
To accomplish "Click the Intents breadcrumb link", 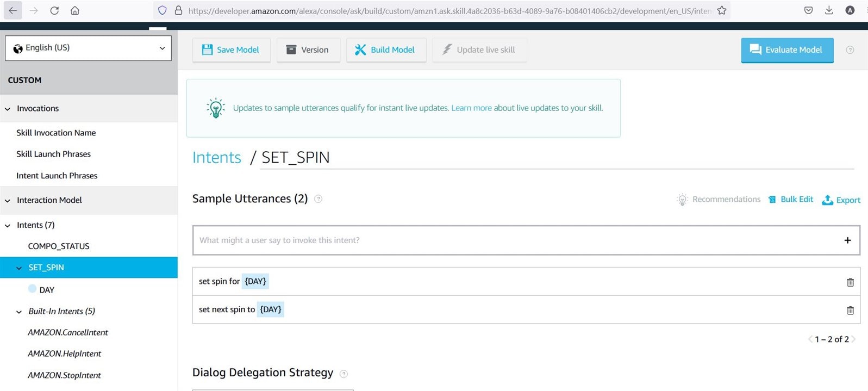I will 216,157.
